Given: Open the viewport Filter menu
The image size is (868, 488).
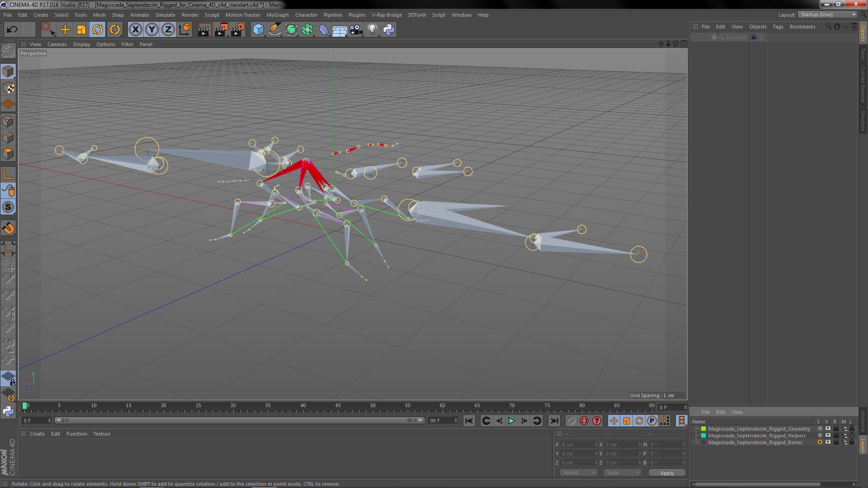Looking at the screenshot, I should (x=127, y=44).
